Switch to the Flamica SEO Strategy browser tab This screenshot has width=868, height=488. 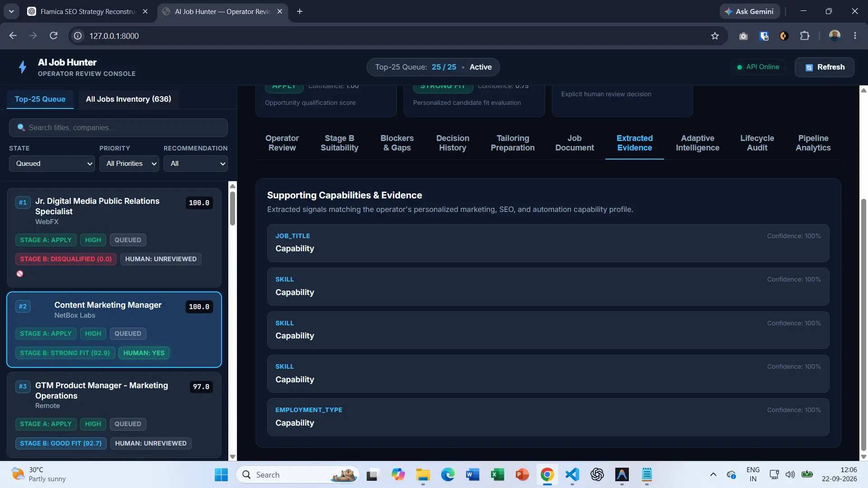tap(87, 11)
